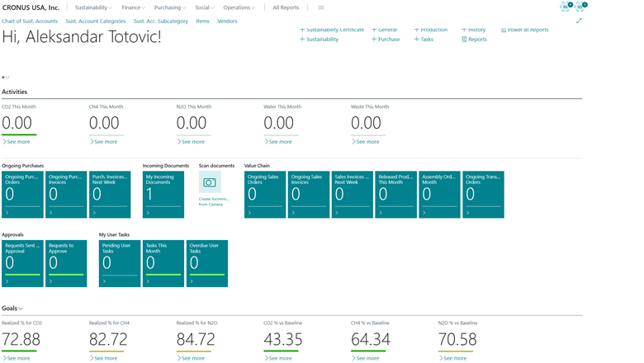Viewport: 644px width, 363px height.
Task: Select the second headline page dot
Action: (x=8, y=78)
